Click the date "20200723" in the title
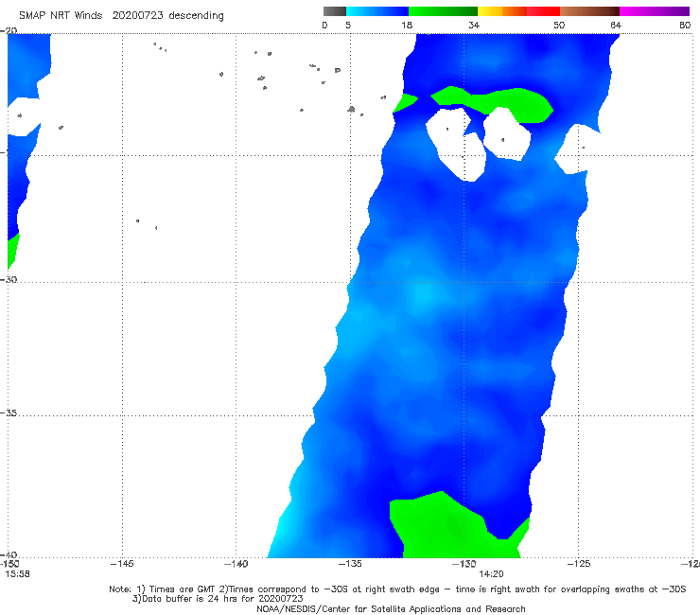700x615 pixels. [137, 15]
